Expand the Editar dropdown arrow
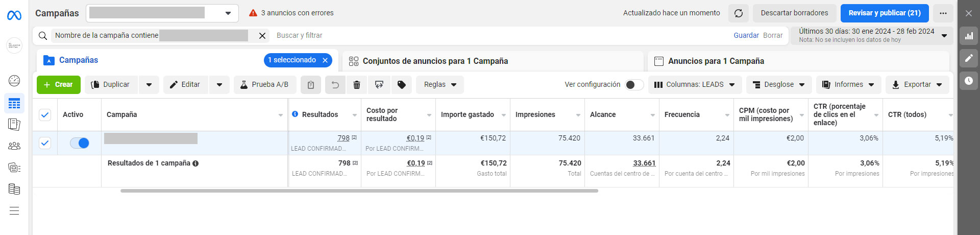The image size is (980, 235). pyautogui.click(x=219, y=85)
